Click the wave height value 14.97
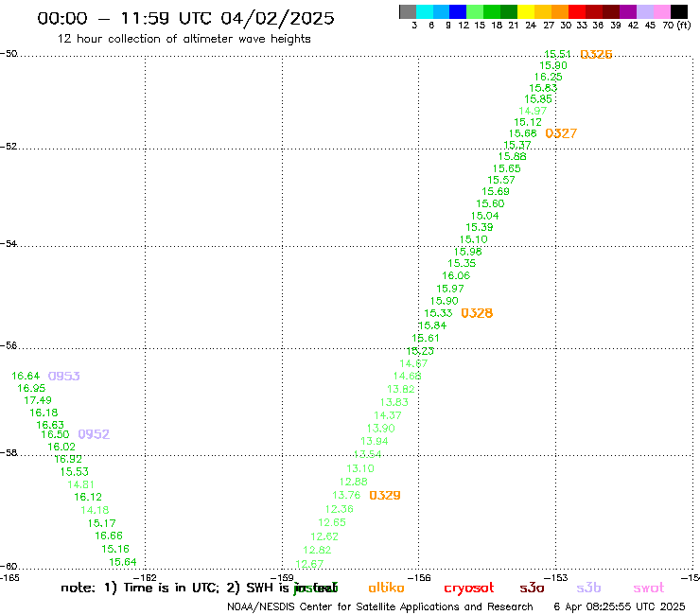This screenshot has width=700, height=615. [533, 111]
